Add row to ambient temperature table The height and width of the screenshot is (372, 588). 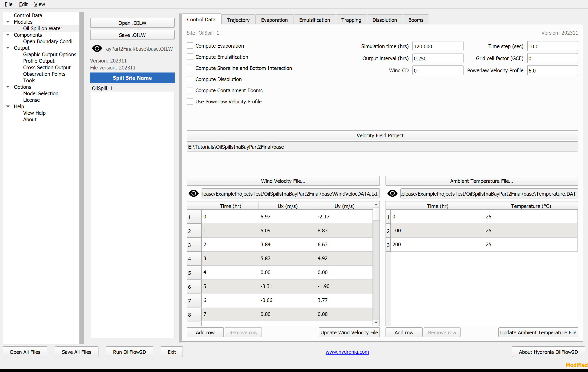(x=404, y=332)
